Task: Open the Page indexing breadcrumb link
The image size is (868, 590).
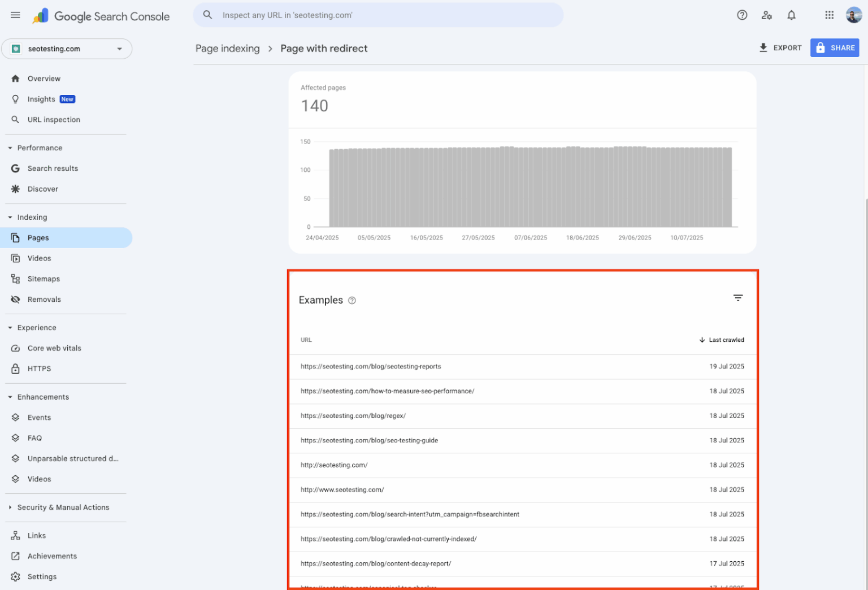Action: [x=228, y=49]
